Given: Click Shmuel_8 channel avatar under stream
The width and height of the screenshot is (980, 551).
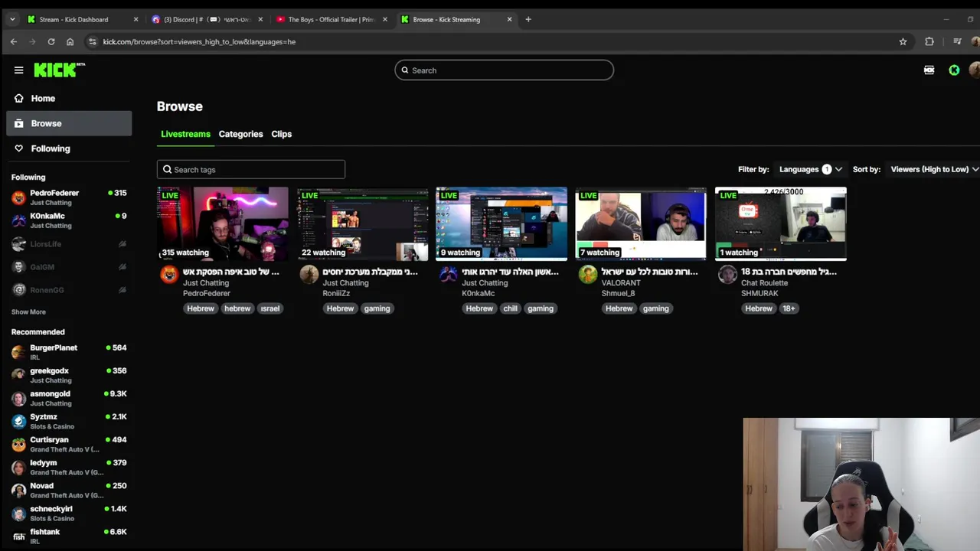Looking at the screenshot, I should [x=587, y=274].
